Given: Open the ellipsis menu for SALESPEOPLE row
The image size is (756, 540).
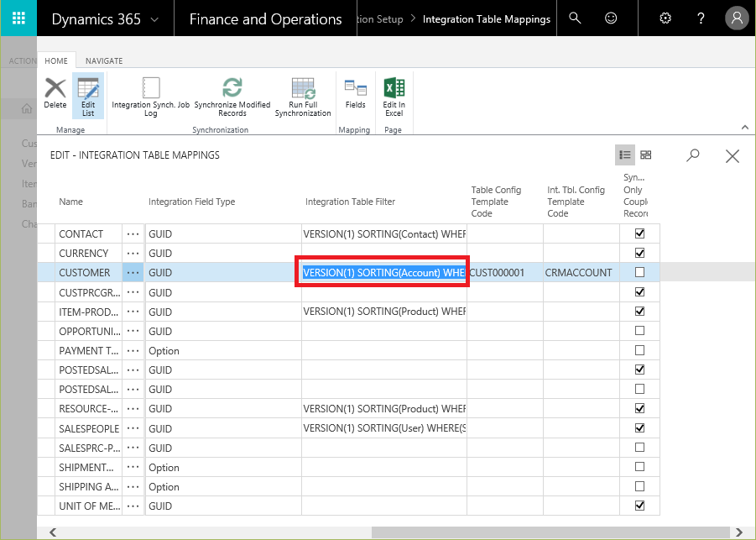Looking at the screenshot, I should [133, 428].
